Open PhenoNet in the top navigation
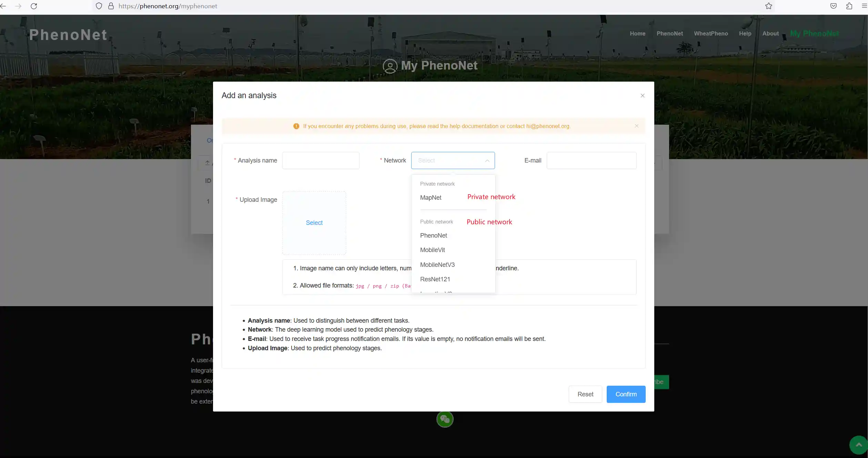Screen dimensions: 868x458 (x=669, y=33)
